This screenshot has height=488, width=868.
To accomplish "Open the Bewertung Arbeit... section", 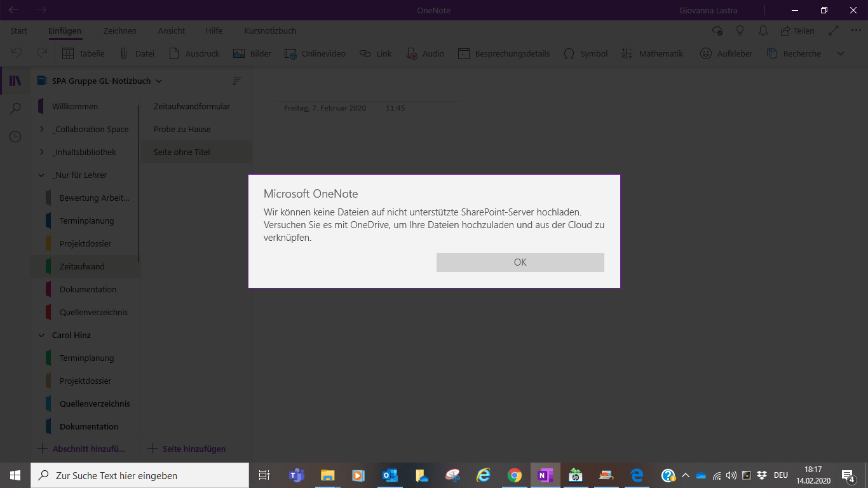I will point(85,198).
